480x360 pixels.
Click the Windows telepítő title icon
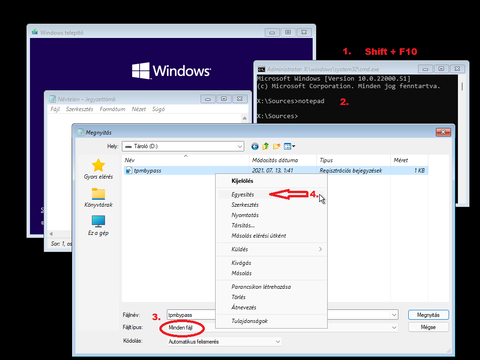click(x=35, y=32)
